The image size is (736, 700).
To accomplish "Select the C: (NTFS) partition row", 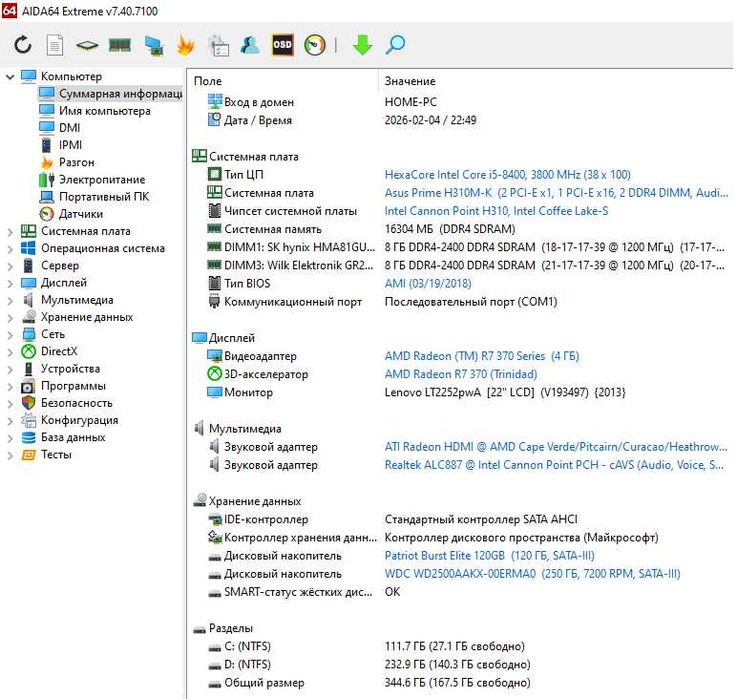I will (x=462, y=646).
